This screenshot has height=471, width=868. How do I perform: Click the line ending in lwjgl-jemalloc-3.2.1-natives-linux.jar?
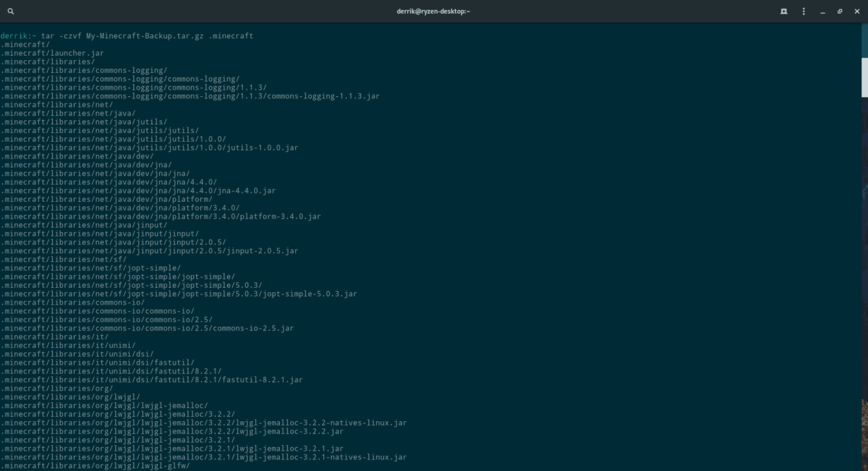(x=204, y=457)
